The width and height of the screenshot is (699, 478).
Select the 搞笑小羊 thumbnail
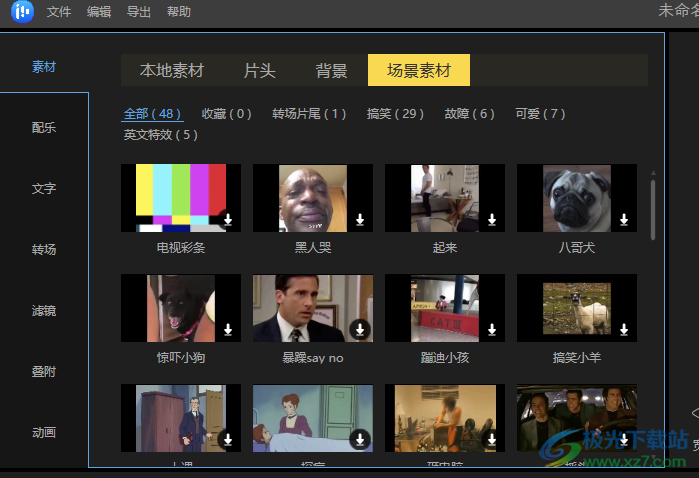pyautogui.click(x=577, y=308)
